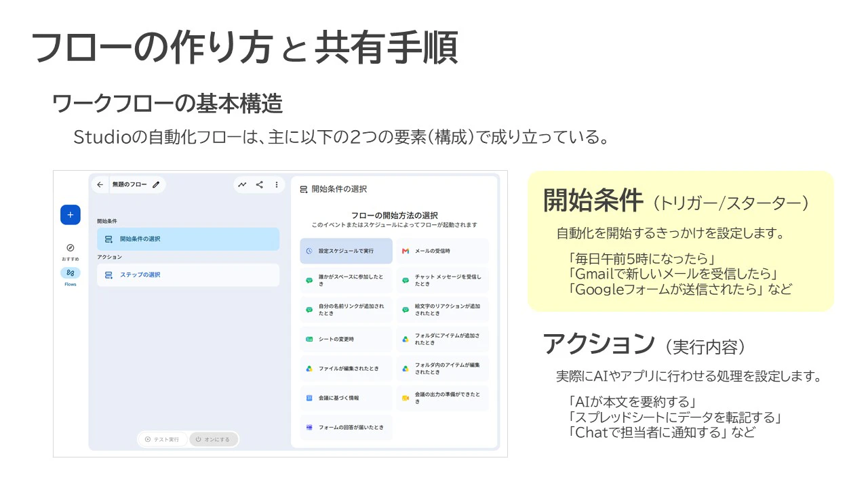Click the 「Gmailで新しいメールを受信したら」 example text

pyautogui.click(x=673, y=274)
